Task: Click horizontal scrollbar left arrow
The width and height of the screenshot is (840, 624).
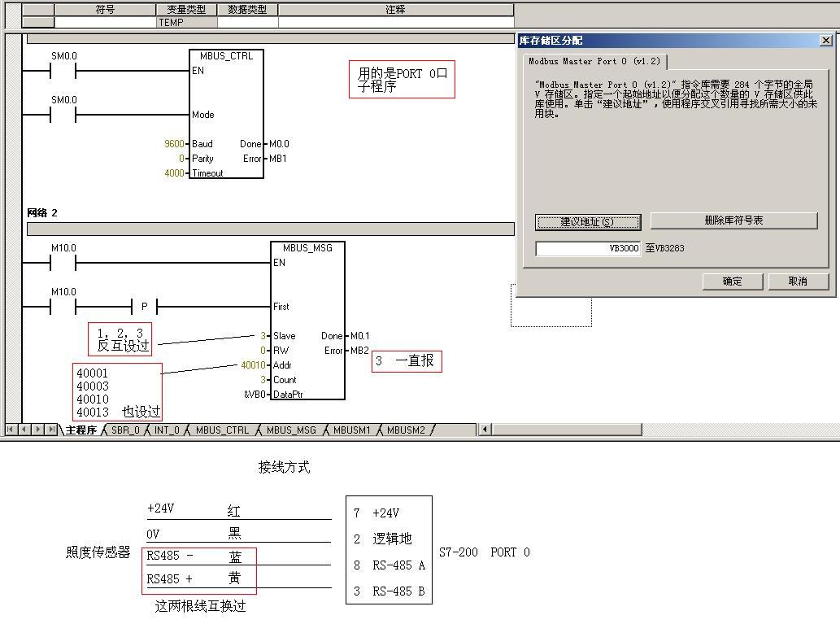Action: coord(485,430)
